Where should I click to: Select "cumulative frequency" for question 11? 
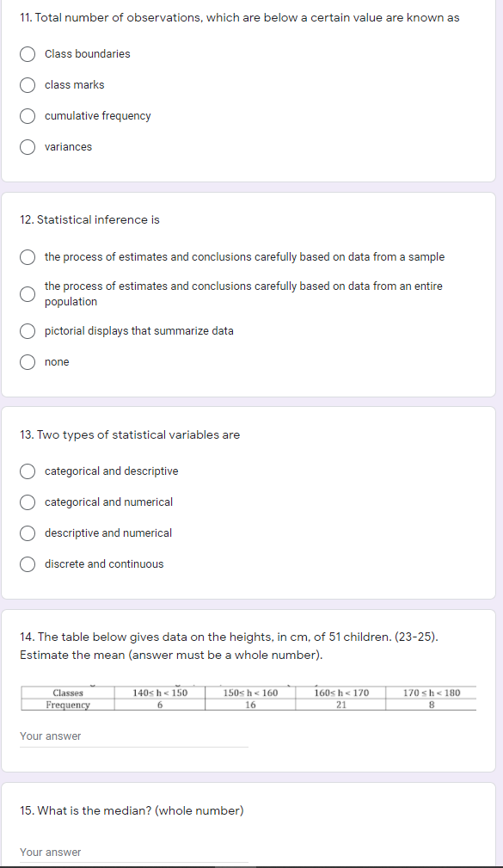[27, 115]
